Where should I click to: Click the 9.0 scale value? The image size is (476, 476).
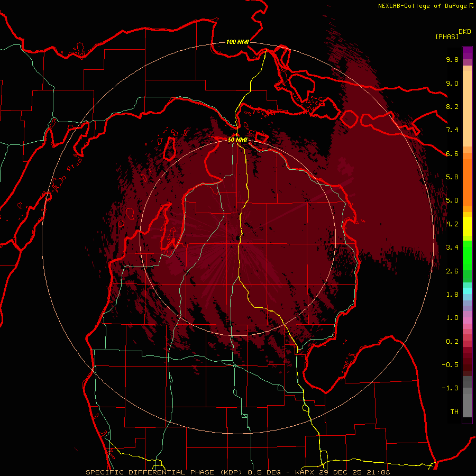[x=452, y=83]
